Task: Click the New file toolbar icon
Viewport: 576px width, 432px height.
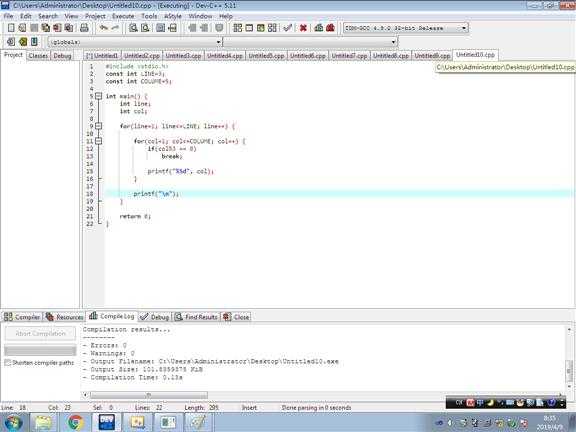Action: point(11,28)
